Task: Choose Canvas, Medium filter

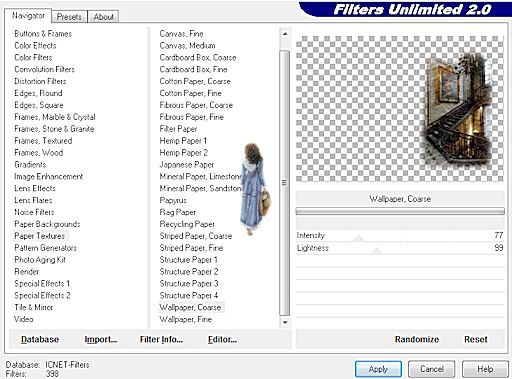Action: coord(187,46)
